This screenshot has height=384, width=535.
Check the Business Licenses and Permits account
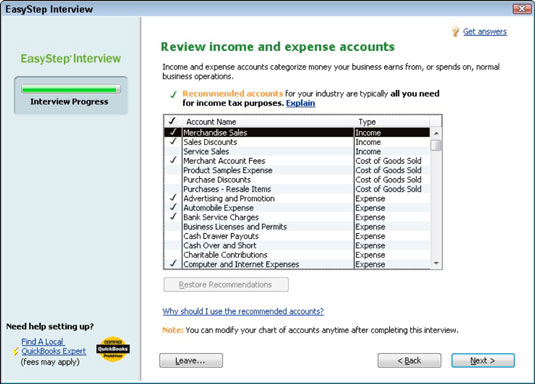(173, 226)
